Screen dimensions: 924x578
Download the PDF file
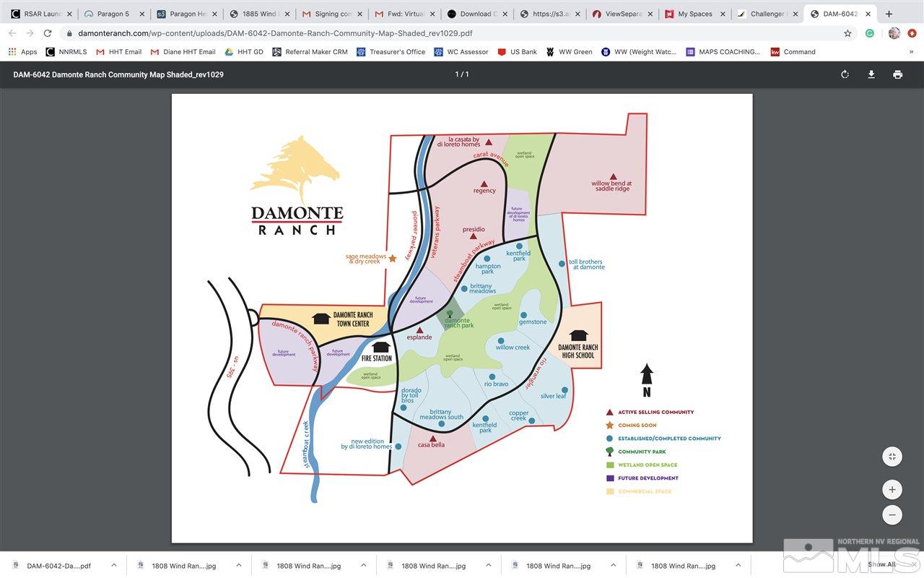(x=871, y=74)
